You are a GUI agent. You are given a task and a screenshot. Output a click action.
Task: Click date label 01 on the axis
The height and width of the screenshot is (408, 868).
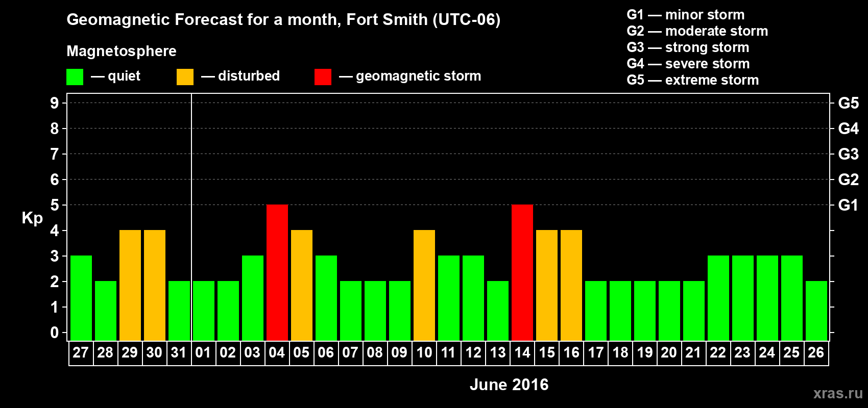click(x=203, y=353)
